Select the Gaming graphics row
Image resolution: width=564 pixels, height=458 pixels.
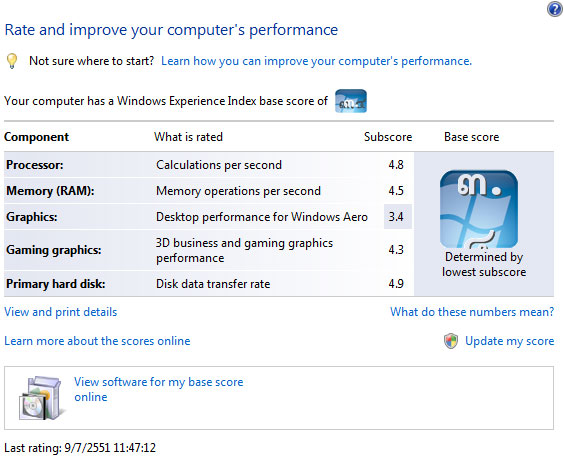click(x=209, y=250)
